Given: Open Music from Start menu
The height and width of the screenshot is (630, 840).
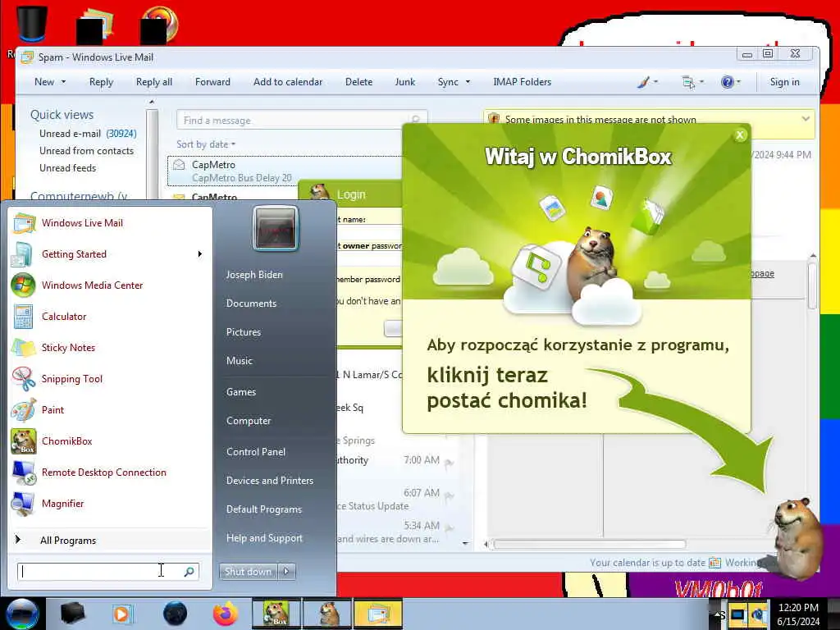Looking at the screenshot, I should click(240, 361).
